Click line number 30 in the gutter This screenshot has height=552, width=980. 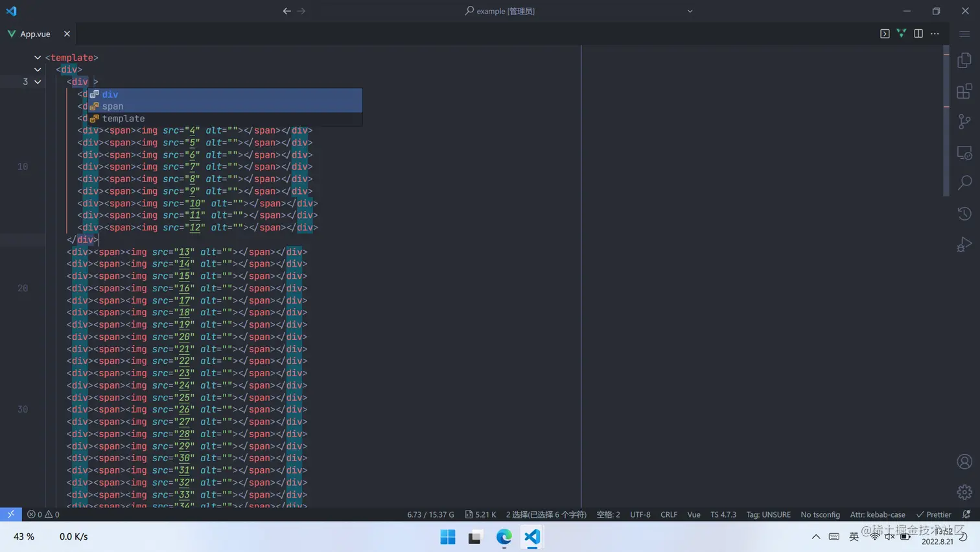click(23, 409)
